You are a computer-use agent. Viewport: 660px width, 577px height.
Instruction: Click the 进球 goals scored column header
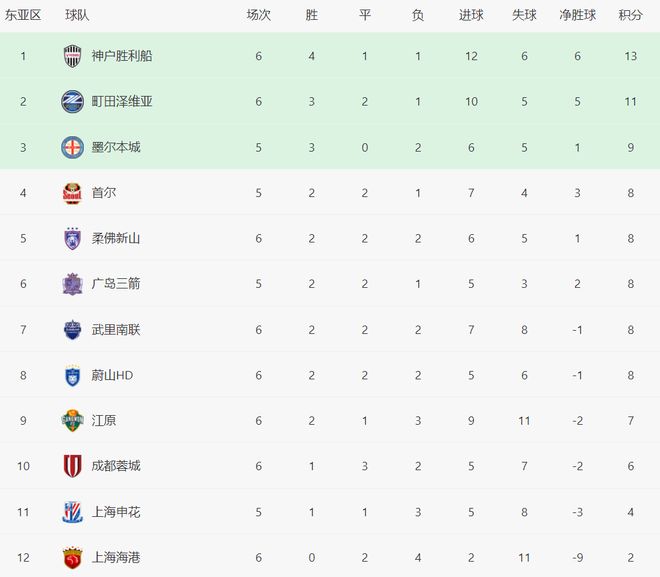pyautogui.click(x=471, y=15)
